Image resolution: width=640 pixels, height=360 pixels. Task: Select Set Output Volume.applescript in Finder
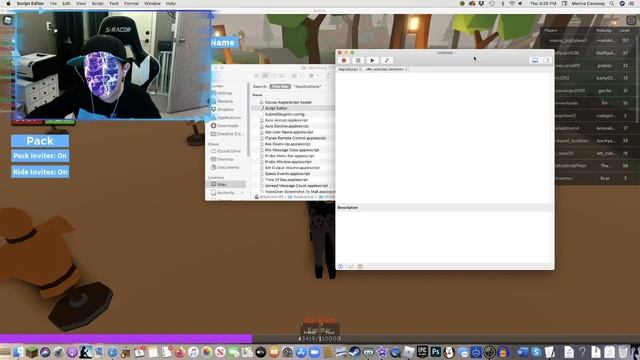tap(292, 168)
